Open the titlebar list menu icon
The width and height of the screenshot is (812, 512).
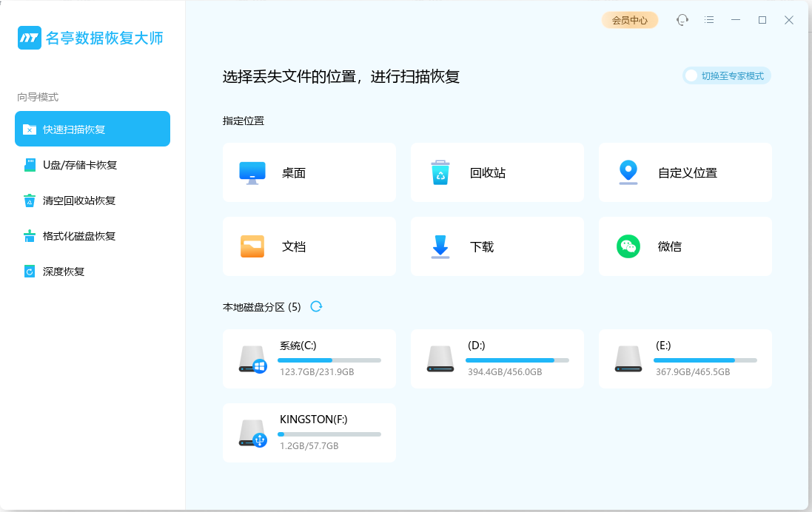tap(708, 20)
